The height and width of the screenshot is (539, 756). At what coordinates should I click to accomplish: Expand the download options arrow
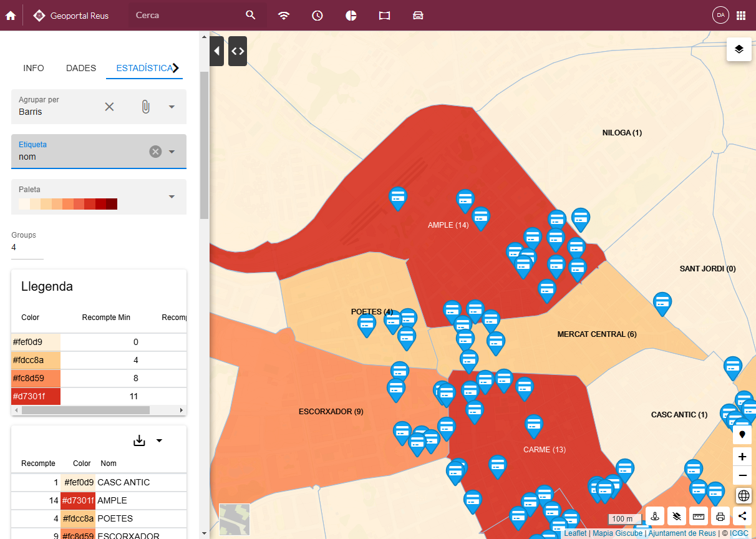click(159, 440)
